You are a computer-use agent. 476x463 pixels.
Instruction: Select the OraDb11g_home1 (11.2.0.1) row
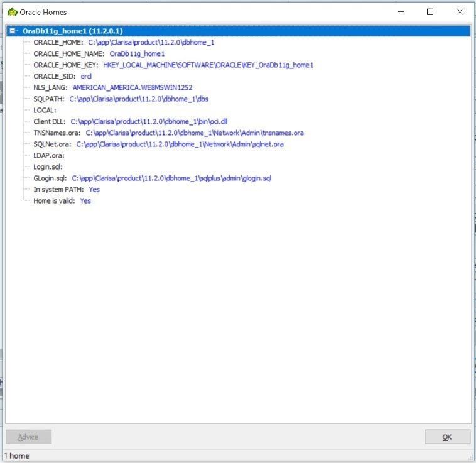[238, 31]
